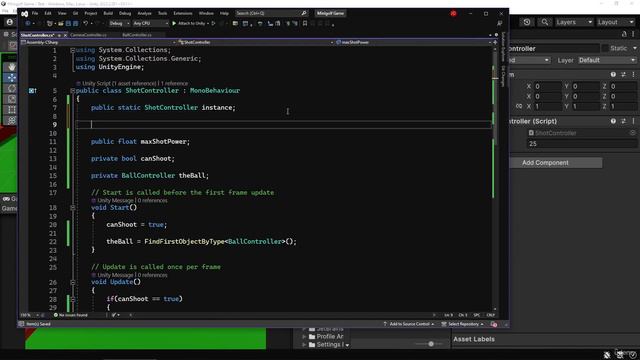Toggle the Inspector lock icon

click(624, 34)
